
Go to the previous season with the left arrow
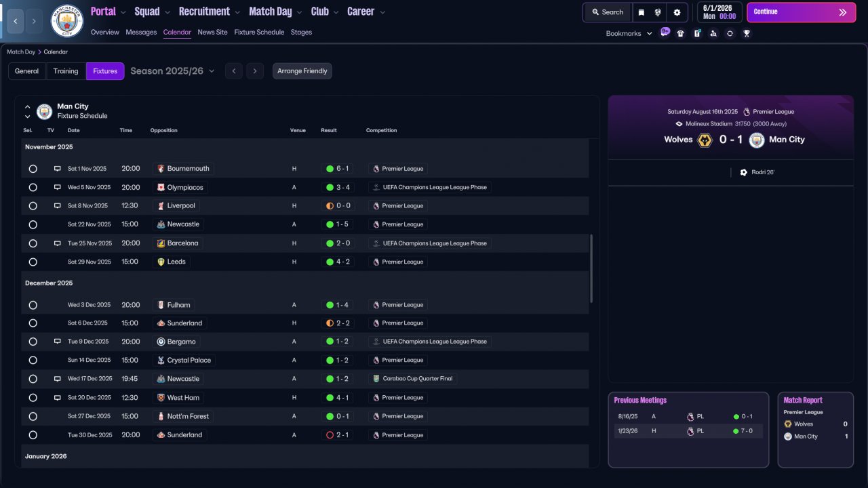click(234, 71)
